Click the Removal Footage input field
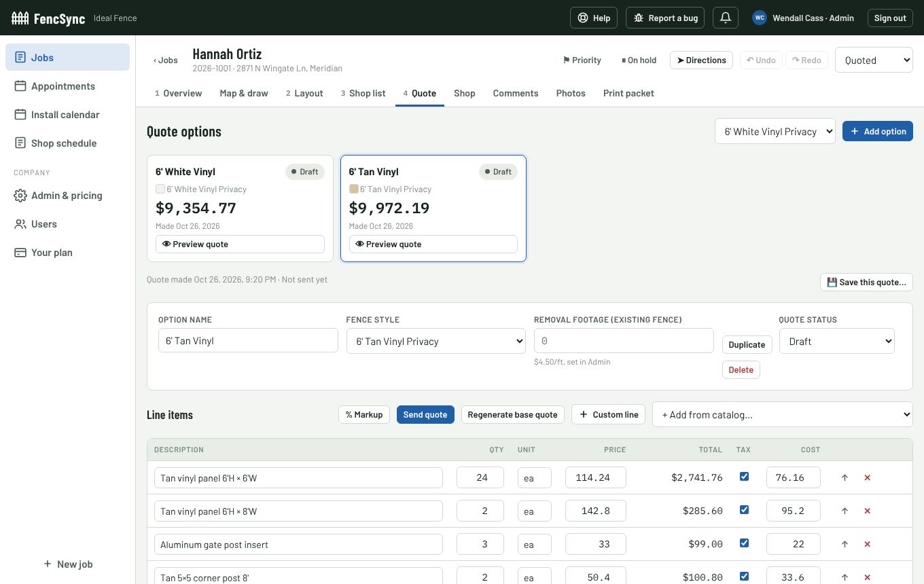The width and height of the screenshot is (924, 584). click(x=624, y=341)
